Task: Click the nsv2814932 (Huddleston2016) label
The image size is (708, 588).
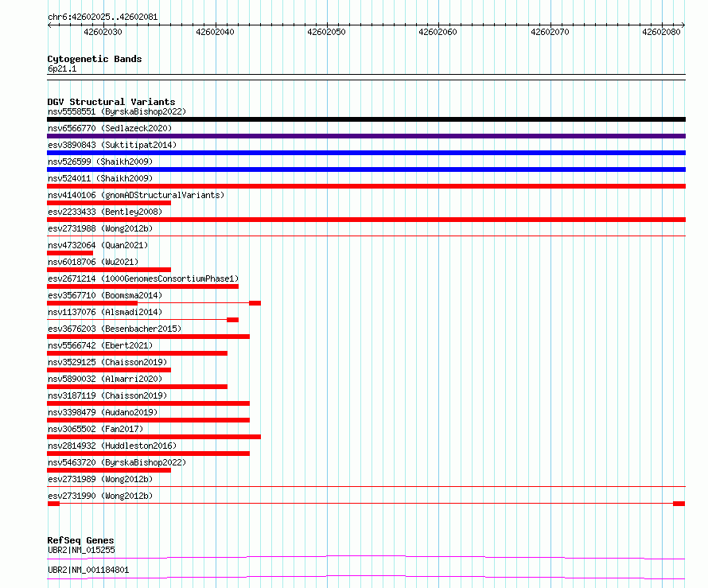Action: [112, 446]
